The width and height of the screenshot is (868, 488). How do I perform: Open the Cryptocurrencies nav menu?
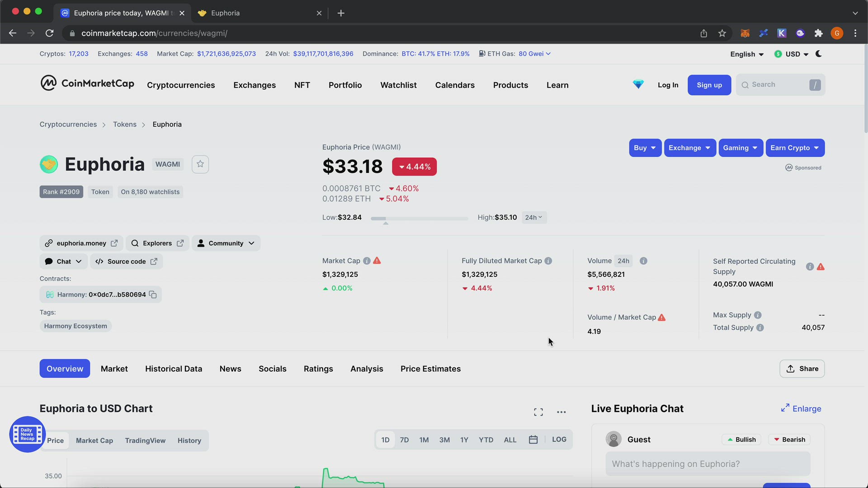pyautogui.click(x=181, y=85)
